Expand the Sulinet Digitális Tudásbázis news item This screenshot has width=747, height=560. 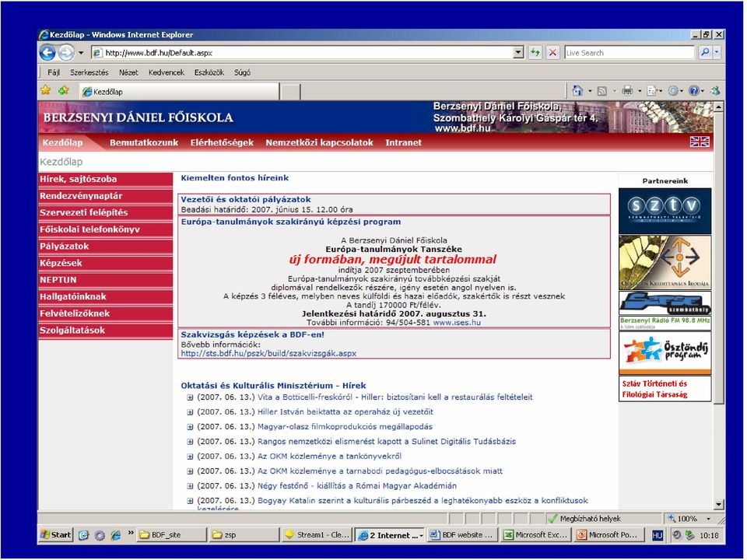coord(190,442)
